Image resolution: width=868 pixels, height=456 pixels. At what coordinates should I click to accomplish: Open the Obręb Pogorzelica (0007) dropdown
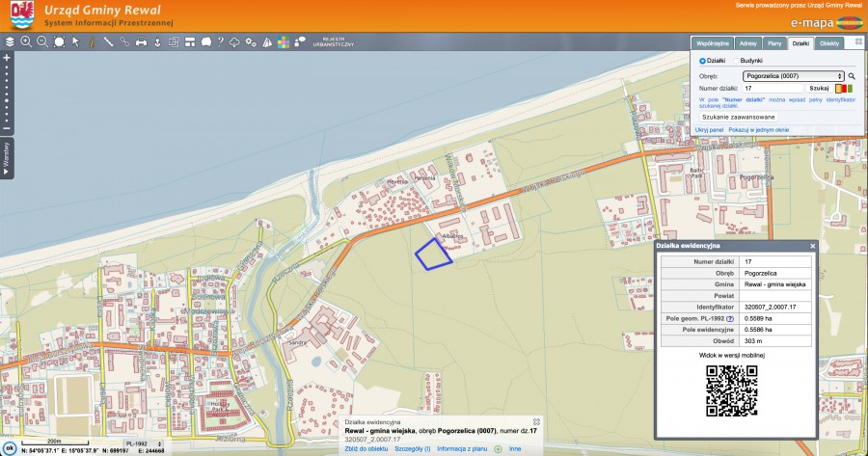click(x=794, y=75)
